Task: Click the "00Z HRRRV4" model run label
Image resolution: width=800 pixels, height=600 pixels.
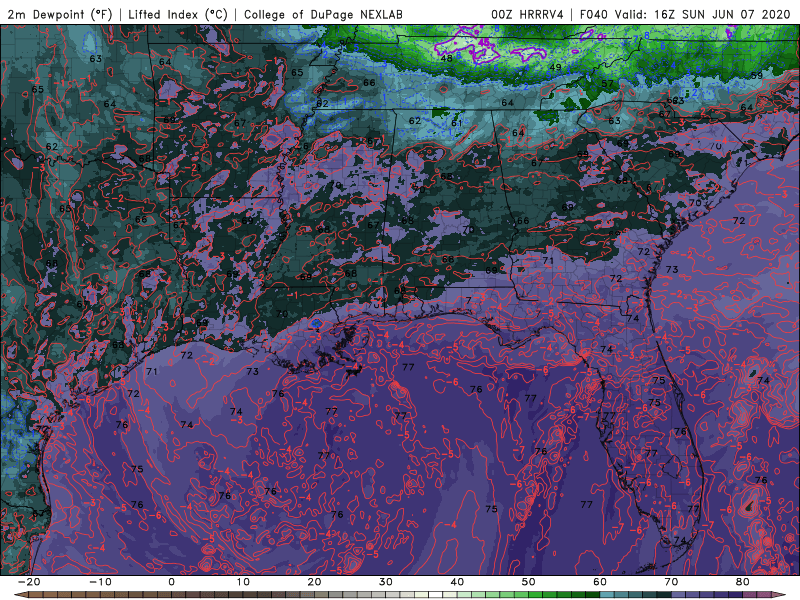Action: click(x=528, y=14)
